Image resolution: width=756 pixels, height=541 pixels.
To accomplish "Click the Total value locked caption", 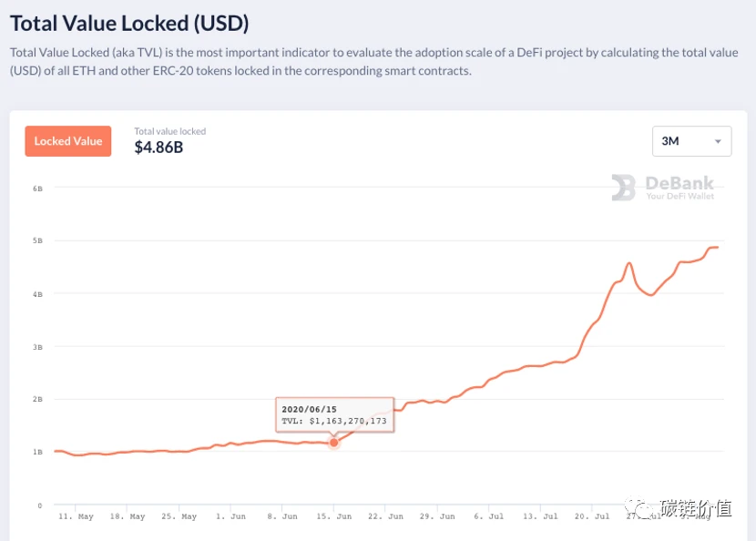I will pyautogui.click(x=169, y=131).
